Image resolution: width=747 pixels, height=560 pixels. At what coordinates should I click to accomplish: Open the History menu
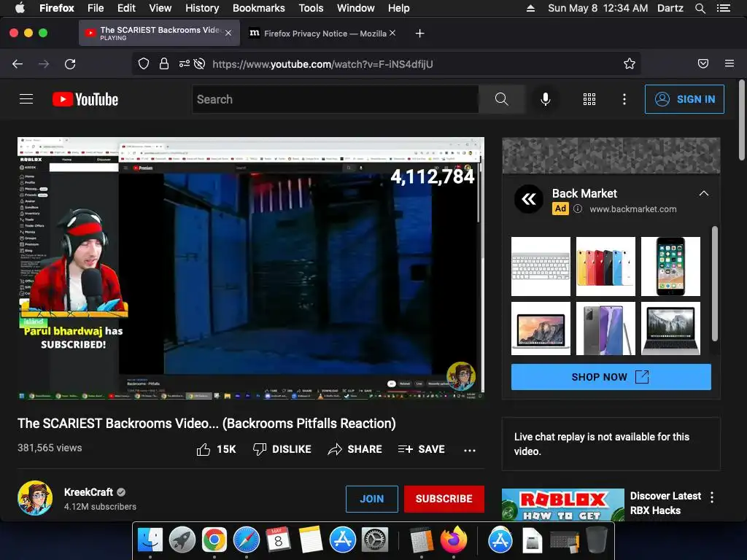202,8
